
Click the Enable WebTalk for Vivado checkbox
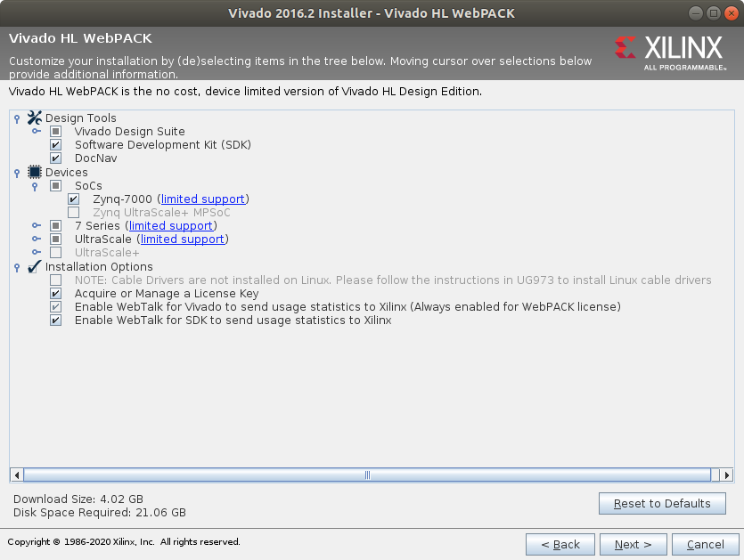pos(55,307)
